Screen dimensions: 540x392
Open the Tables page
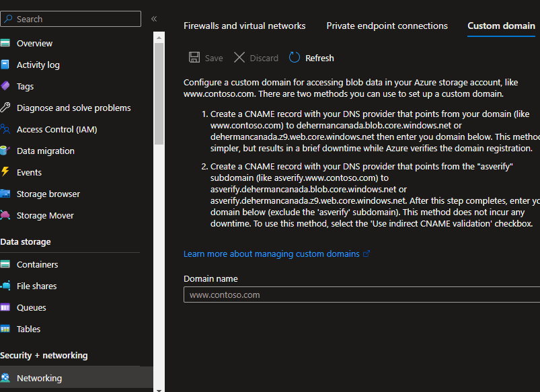tap(29, 328)
